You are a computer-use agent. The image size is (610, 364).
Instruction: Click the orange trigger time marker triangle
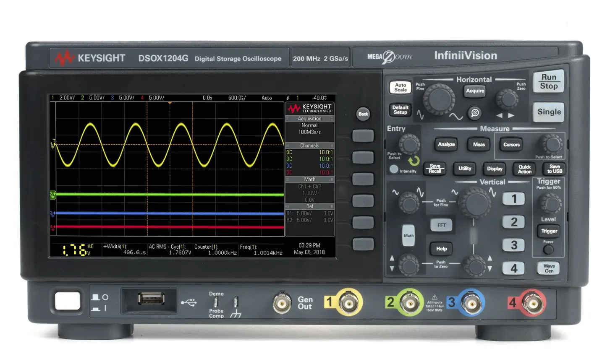click(x=170, y=103)
